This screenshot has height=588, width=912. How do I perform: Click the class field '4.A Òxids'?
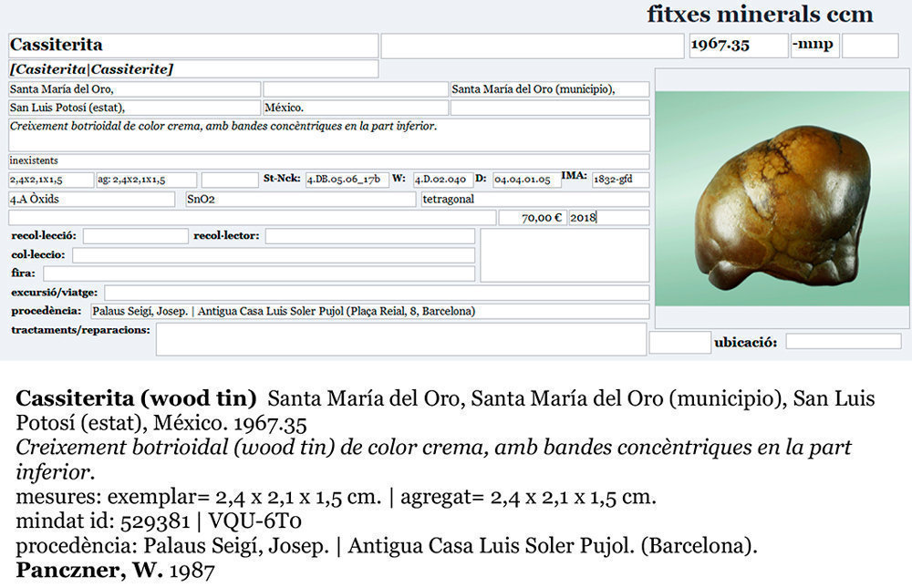click(92, 199)
